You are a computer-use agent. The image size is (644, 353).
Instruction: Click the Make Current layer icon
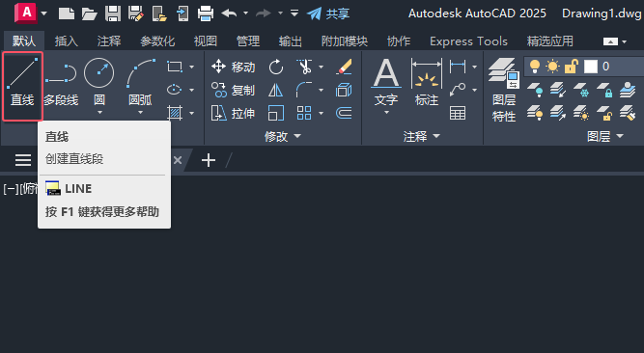[628, 90]
